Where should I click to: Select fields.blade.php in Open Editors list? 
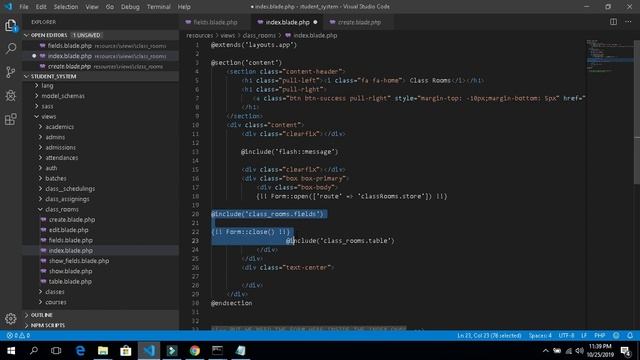click(x=101, y=46)
